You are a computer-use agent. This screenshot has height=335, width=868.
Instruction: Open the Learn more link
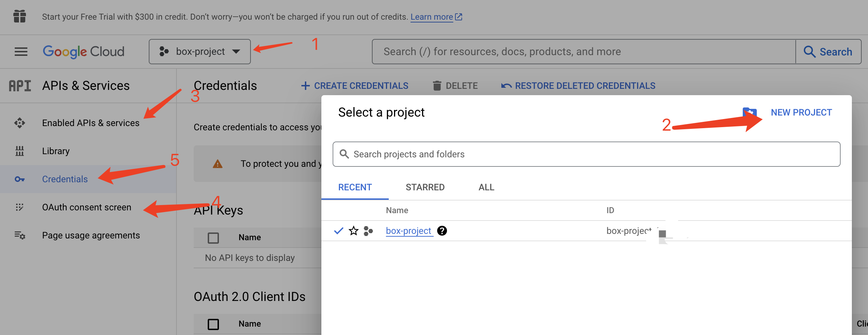pyautogui.click(x=432, y=17)
